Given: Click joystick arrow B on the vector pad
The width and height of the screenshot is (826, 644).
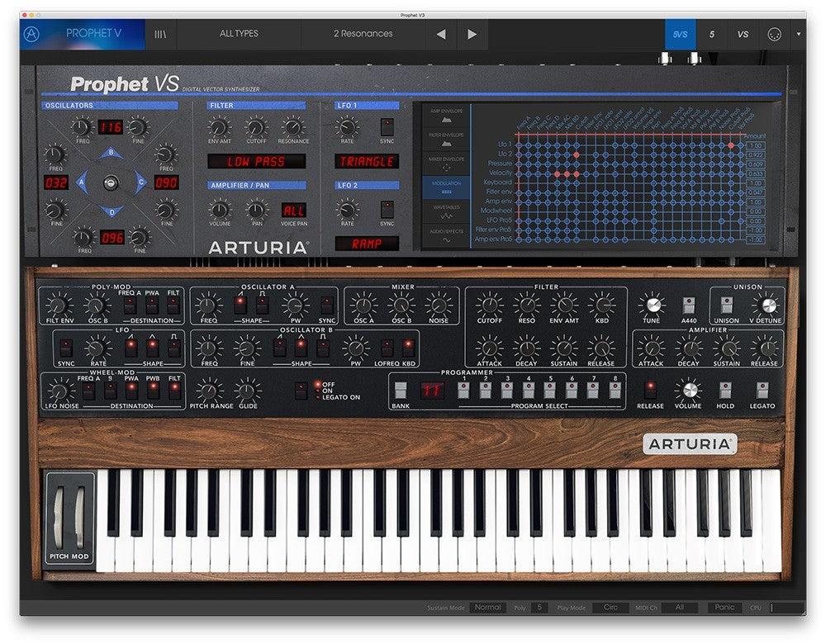Looking at the screenshot, I should tap(111, 154).
